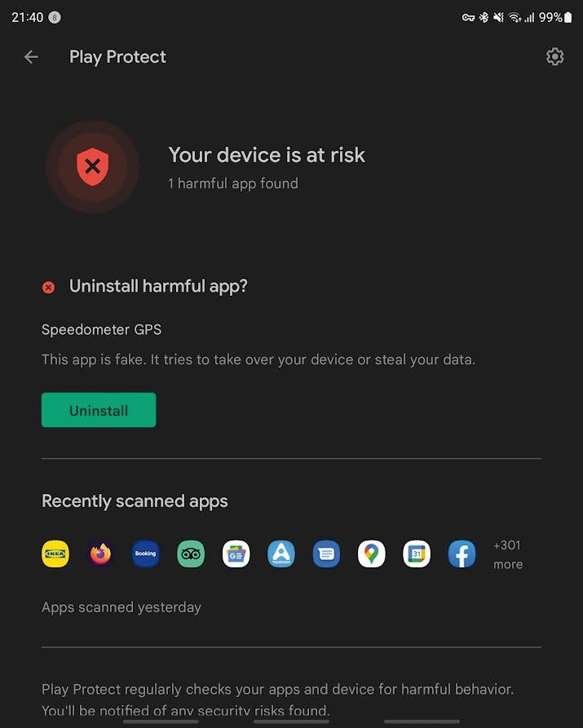Screen dimensions: 583x728
Task: Tap the red X beside Uninstall harmful app
Action: [48, 288]
